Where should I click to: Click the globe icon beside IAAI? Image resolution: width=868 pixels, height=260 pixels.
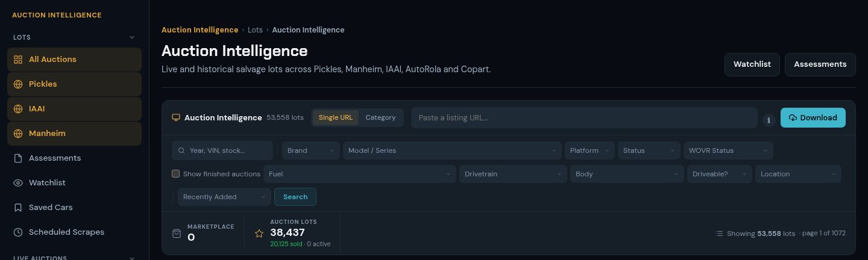point(17,109)
